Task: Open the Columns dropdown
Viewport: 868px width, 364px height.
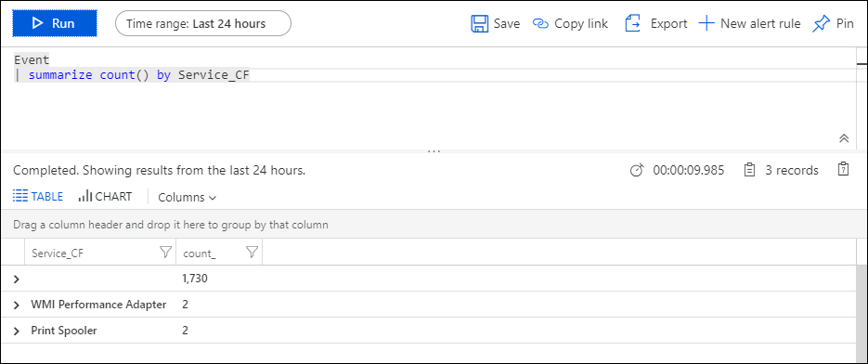Action: pos(187,197)
